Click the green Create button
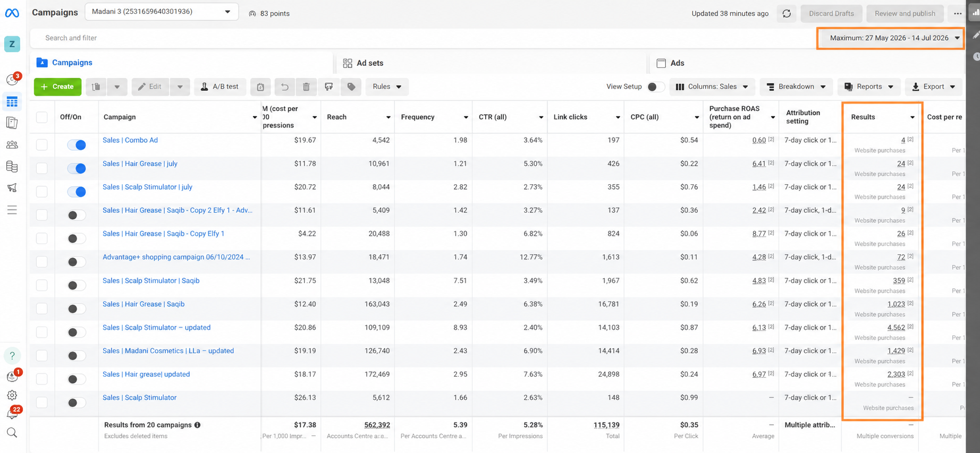The width and height of the screenshot is (980, 453). [57, 87]
